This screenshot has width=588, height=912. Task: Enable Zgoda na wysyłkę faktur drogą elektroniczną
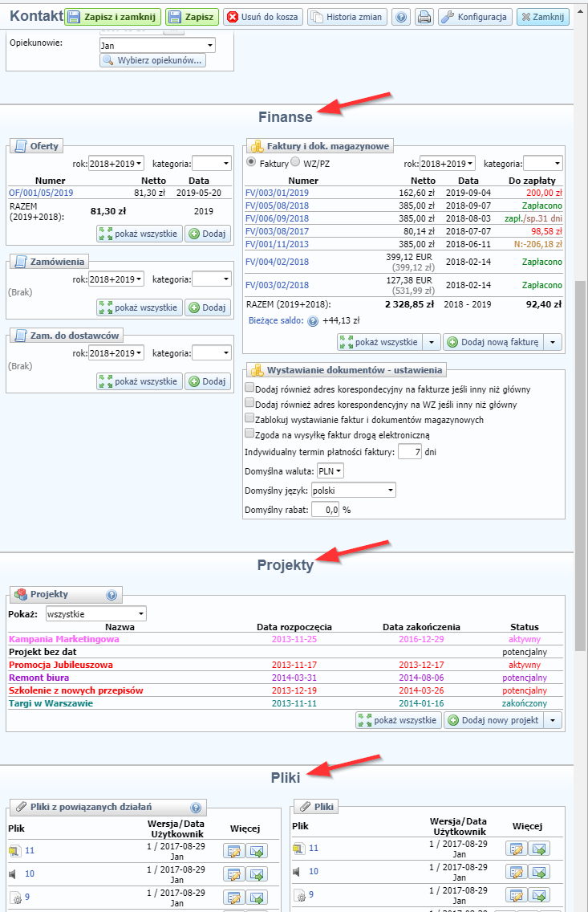click(x=249, y=434)
